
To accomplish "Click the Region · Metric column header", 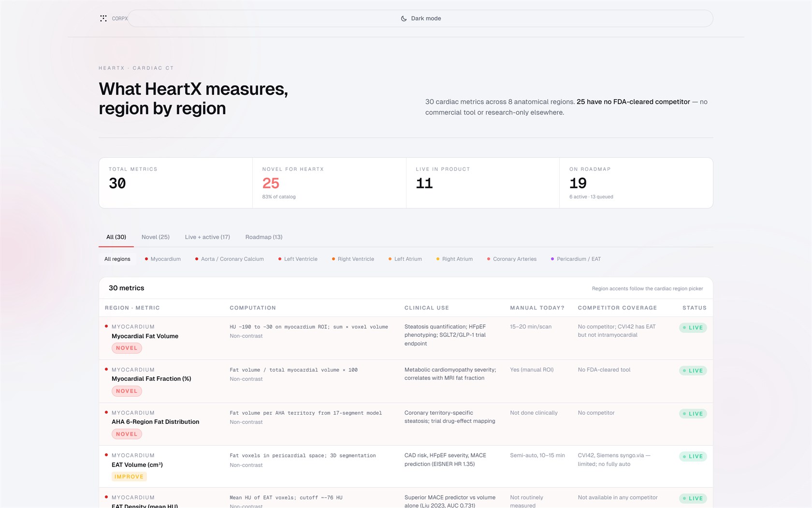I will point(132,308).
